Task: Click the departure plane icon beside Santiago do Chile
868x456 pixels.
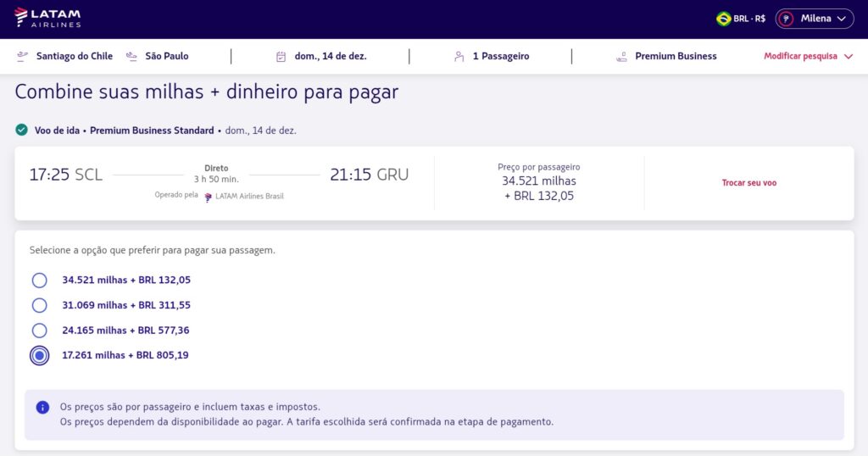Action: coord(22,56)
